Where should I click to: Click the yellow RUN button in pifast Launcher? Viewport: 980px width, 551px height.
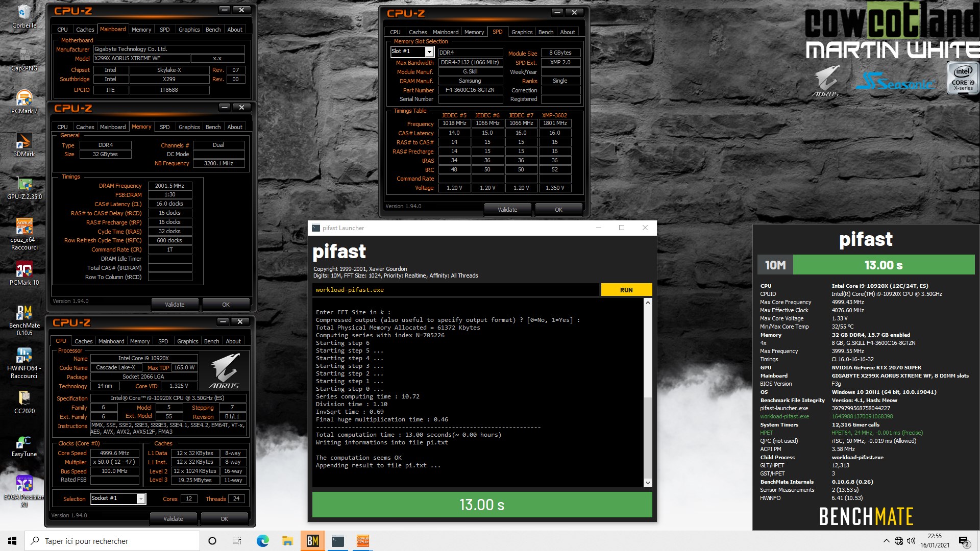point(626,290)
